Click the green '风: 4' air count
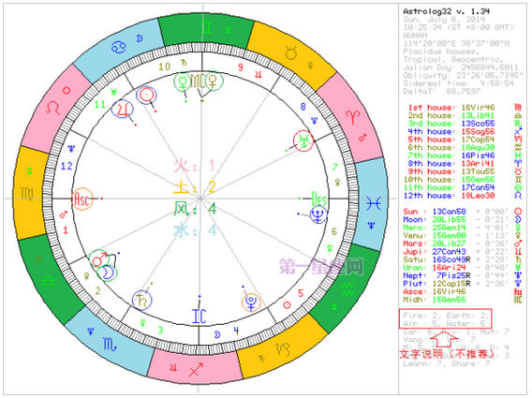532x398 pixels. click(x=195, y=209)
